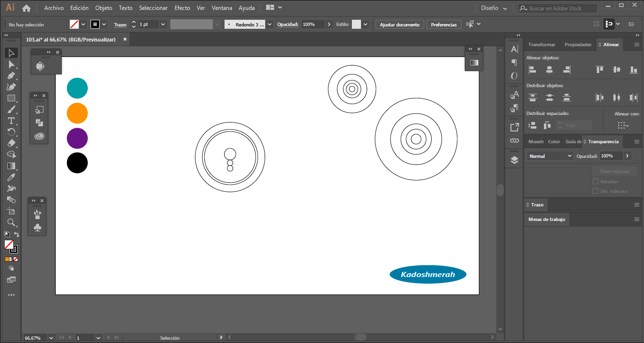Select the Artboard tool
The height and width of the screenshot is (343, 644).
(x=11, y=211)
